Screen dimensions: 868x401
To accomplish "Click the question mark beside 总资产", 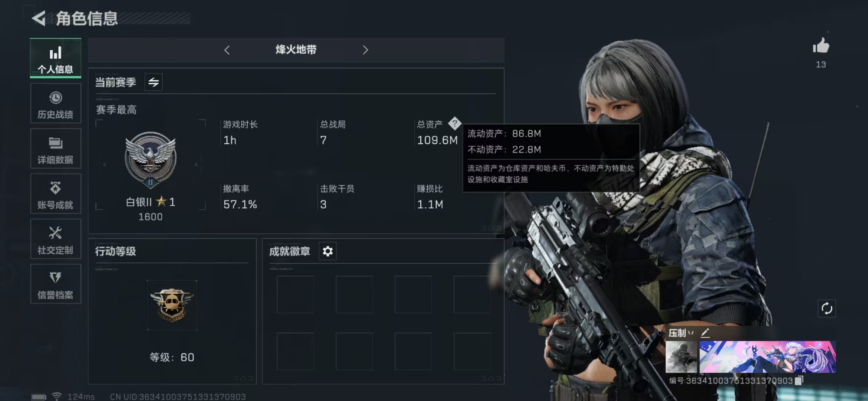I will (x=454, y=124).
